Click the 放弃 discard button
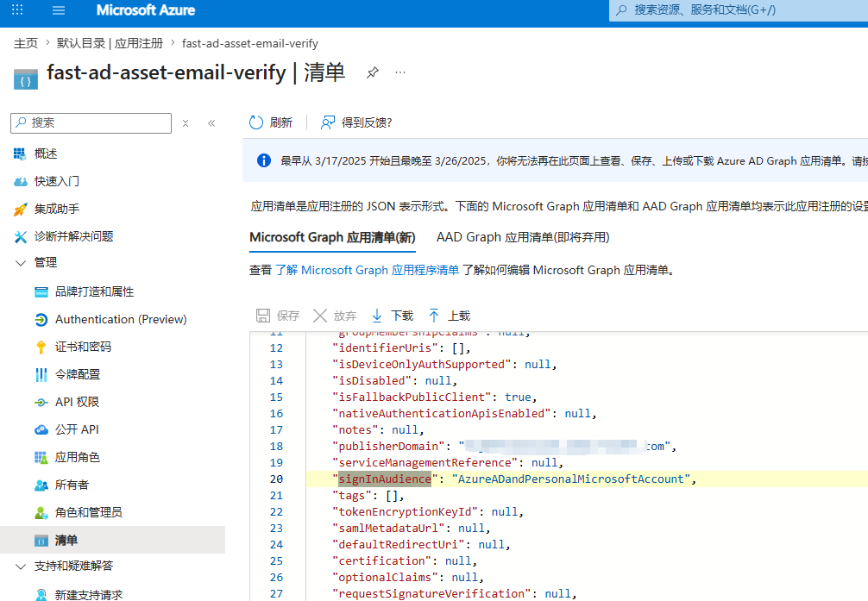The width and height of the screenshot is (868, 601). pyautogui.click(x=335, y=316)
